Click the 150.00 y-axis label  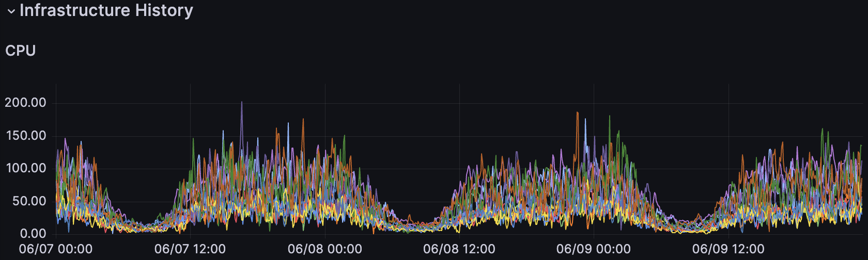coord(26,136)
